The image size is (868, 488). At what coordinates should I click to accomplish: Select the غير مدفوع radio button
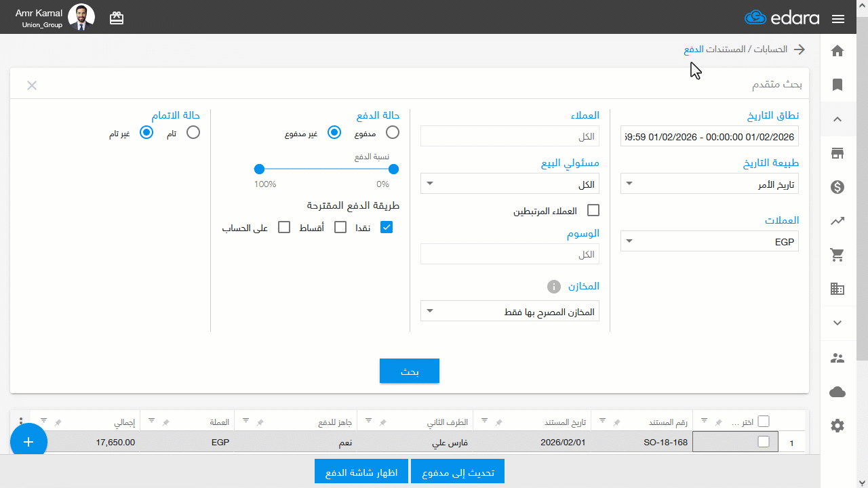click(334, 133)
